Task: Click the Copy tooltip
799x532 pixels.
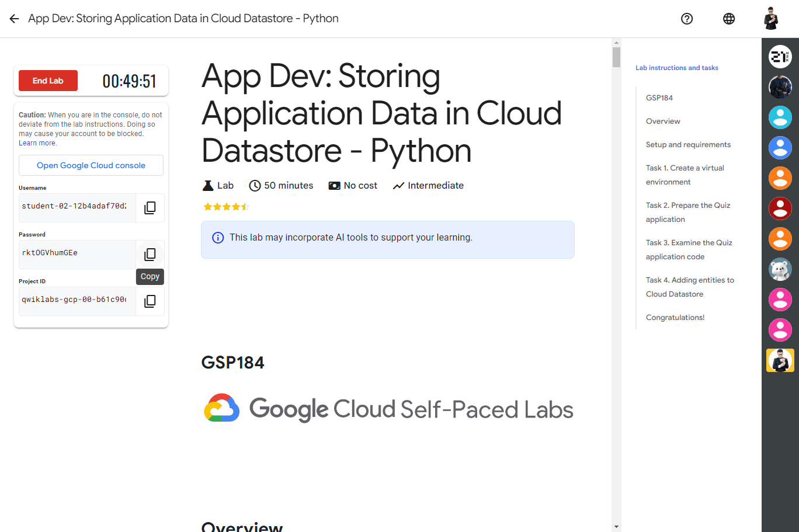Action: pyautogui.click(x=150, y=277)
